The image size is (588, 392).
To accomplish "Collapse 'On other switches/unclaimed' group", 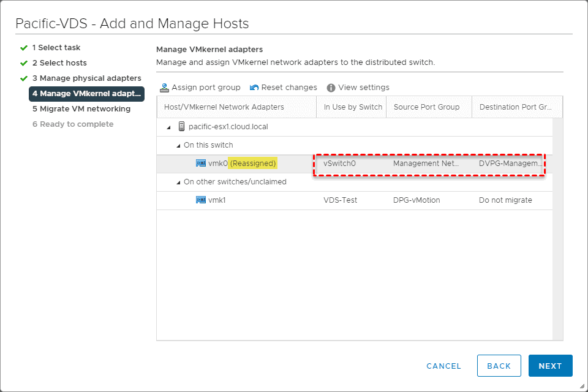I will pyautogui.click(x=178, y=183).
